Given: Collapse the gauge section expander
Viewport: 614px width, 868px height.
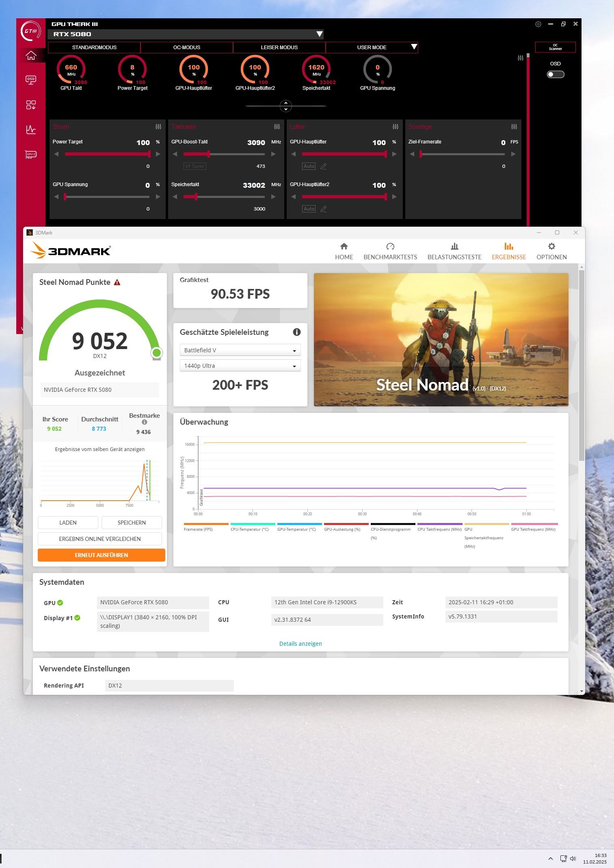Looking at the screenshot, I should click(x=286, y=106).
